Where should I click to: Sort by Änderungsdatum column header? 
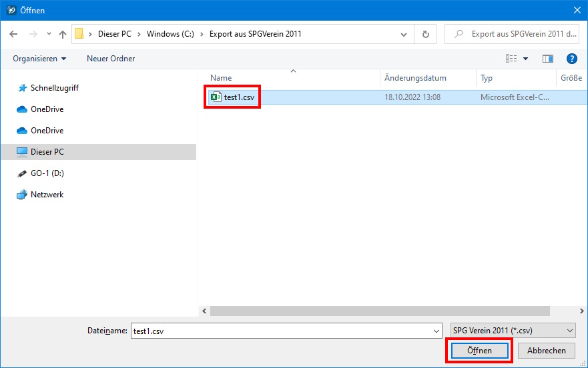click(x=415, y=78)
